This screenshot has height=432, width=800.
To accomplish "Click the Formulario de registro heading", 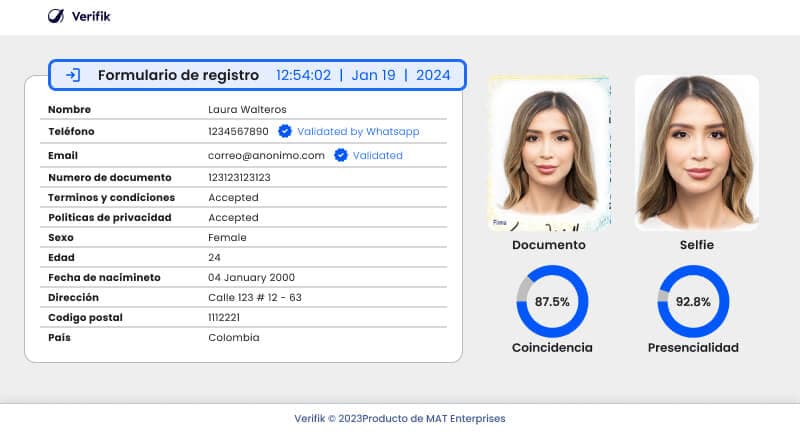I will [178, 75].
